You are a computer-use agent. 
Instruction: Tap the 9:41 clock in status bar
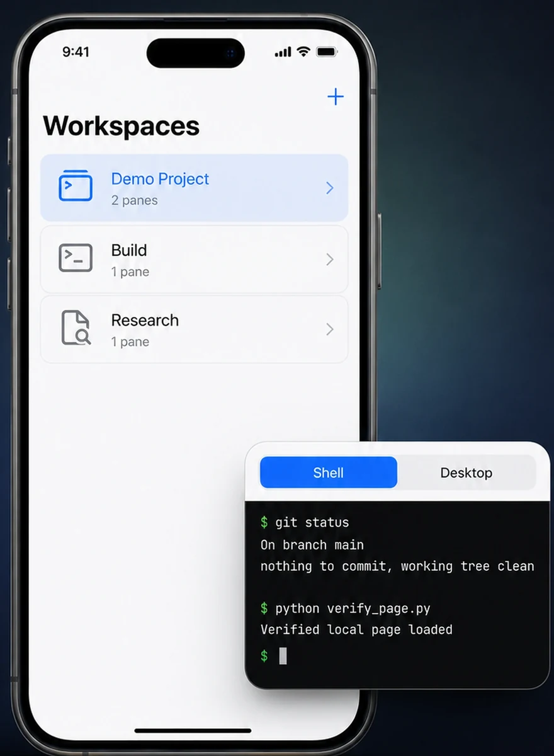[x=76, y=52]
